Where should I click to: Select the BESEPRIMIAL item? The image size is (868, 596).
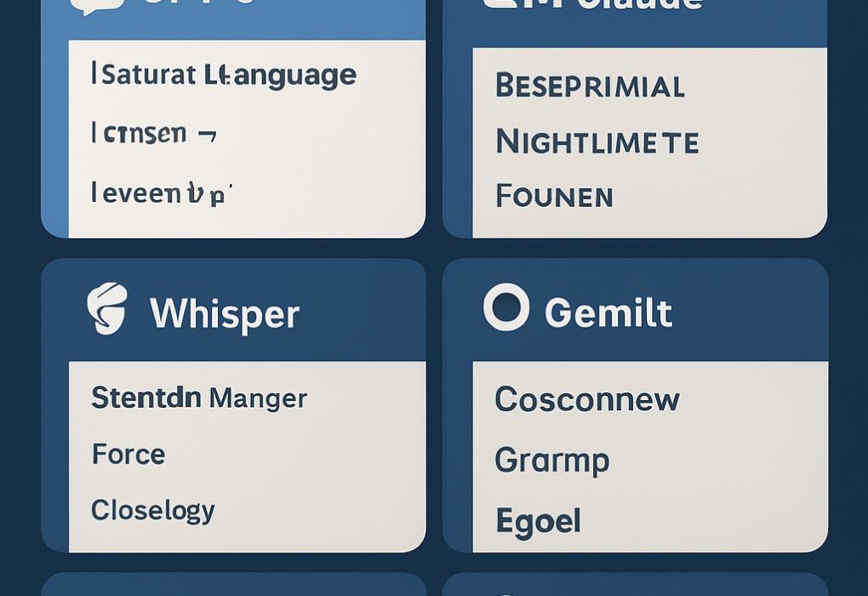click(590, 86)
